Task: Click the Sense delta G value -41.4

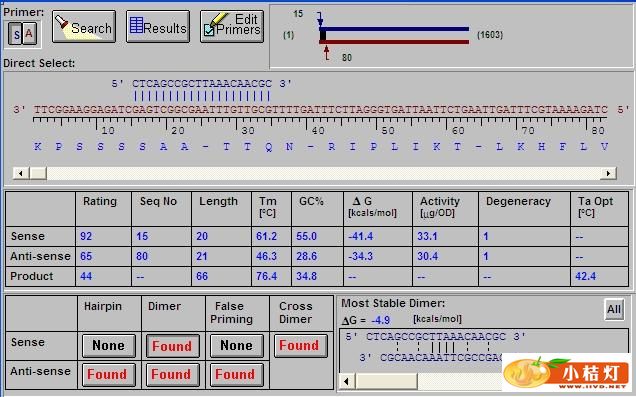Action: tap(361, 236)
